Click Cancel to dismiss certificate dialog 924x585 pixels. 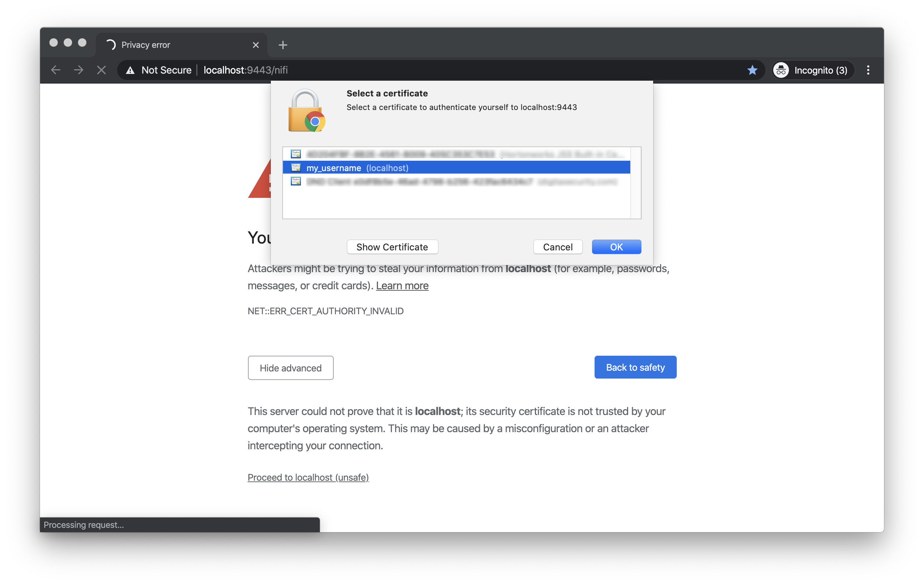click(x=557, y=246)
